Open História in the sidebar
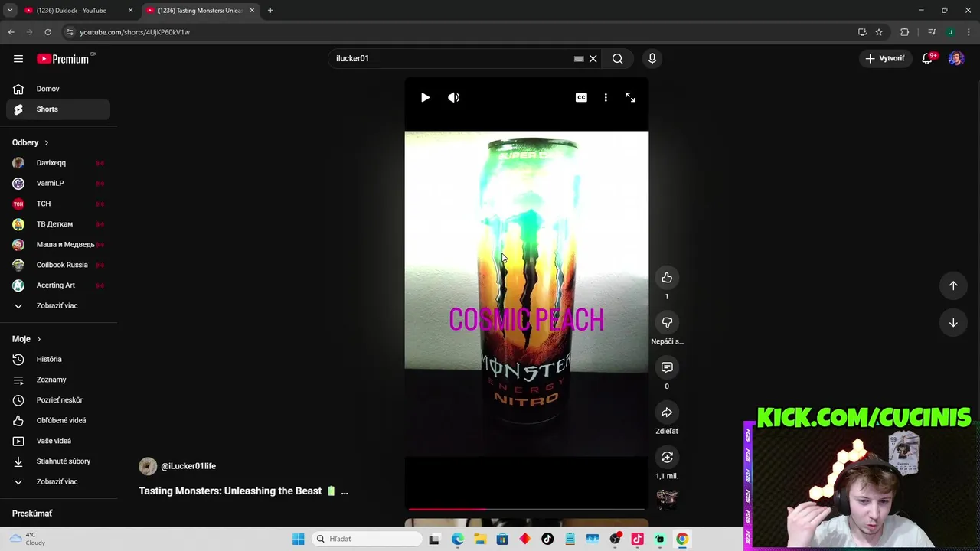Screen dimensions: 980x551 [x=58, y=360]
